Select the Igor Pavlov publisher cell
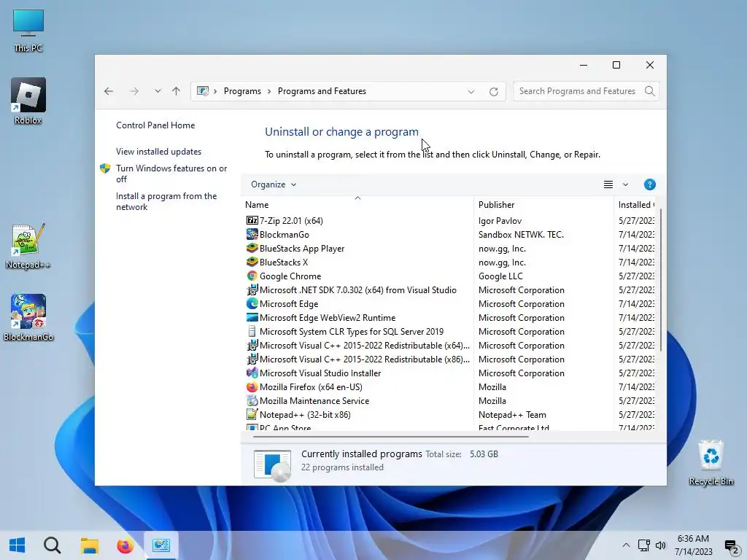 pyautogui.click(x=500, y=220)
